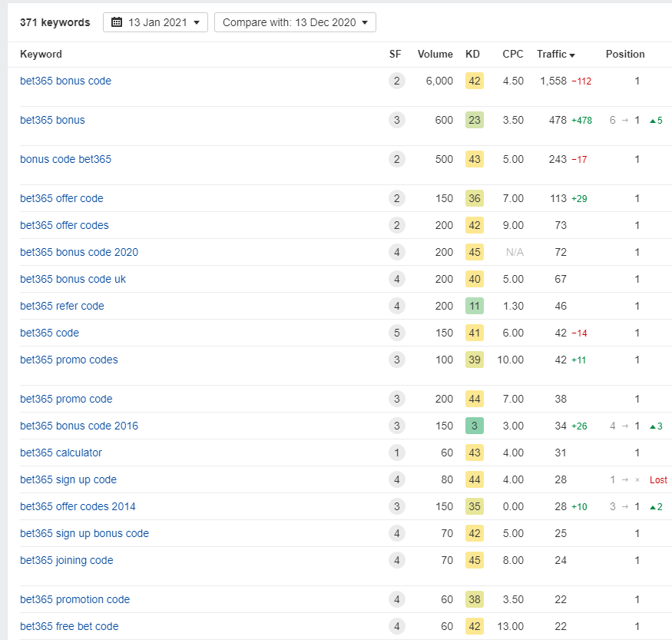Click SF badge 1 for bet365 calculator
Viewport: 672px width, 640px height.
click(396, 453)
